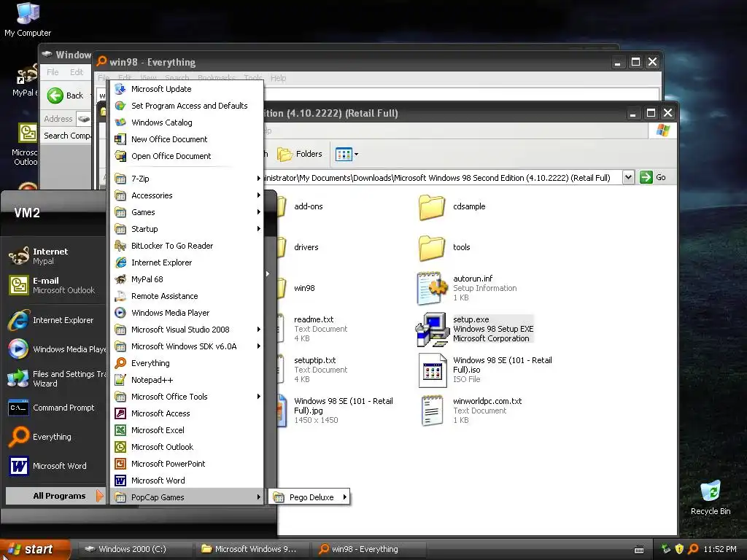Open Recycle Bin on desktop
This screenshot has width=747, height=560.
click(711, 498)
